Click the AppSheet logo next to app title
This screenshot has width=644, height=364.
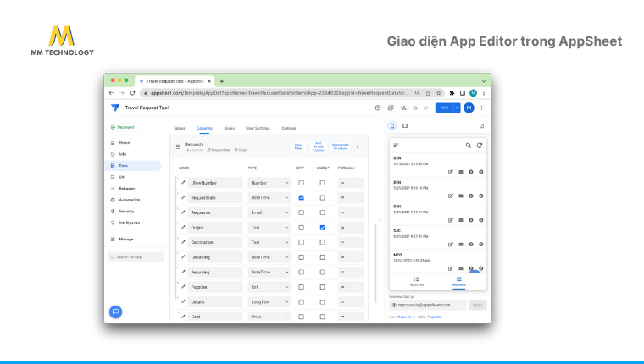point(115,108)
